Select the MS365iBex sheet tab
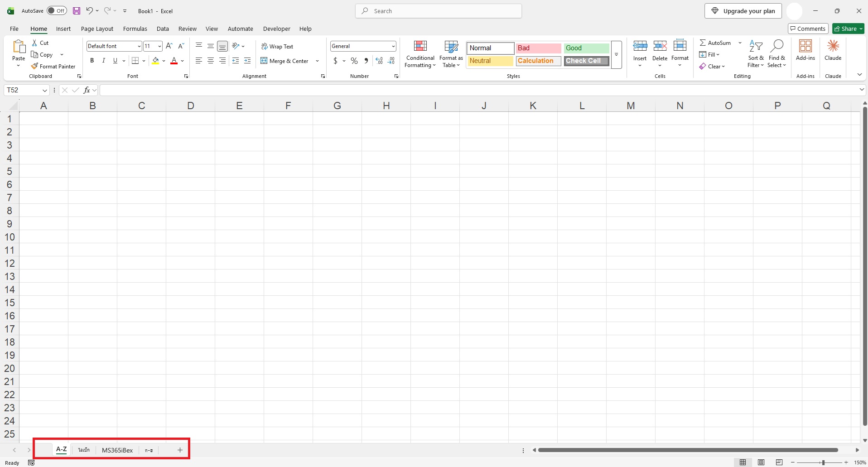Image resolution: width=868 pixels, height=467 pixels. (117, 450)
